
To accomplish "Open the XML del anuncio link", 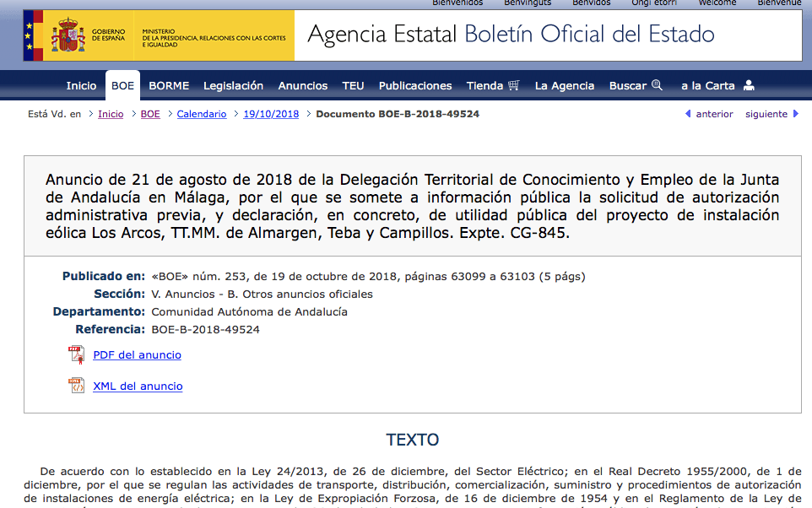I will (x=138, y=386).
